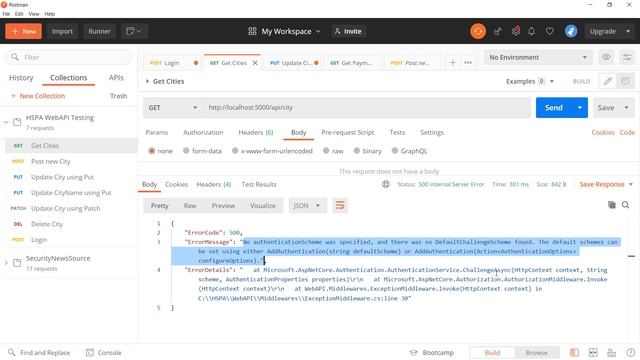Open the request Authorization tab
Viewport: 640px width, 360px height.
tap(203, 132)
